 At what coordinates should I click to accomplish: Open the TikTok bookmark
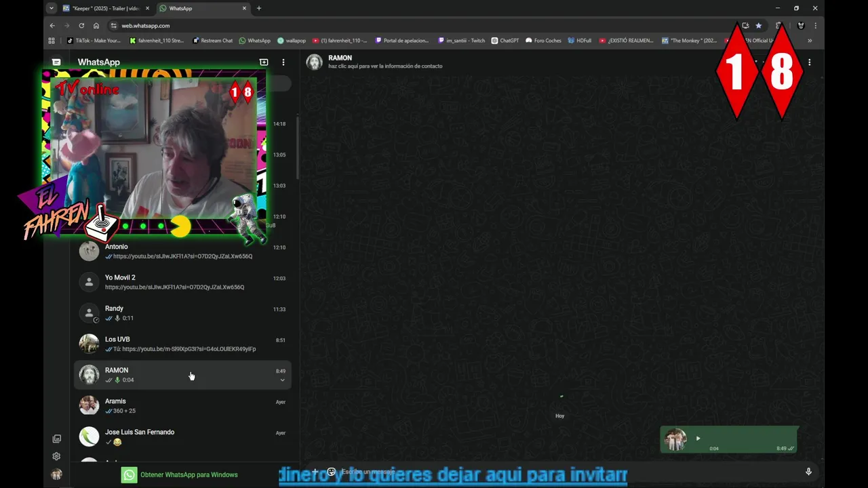point(94,41)
